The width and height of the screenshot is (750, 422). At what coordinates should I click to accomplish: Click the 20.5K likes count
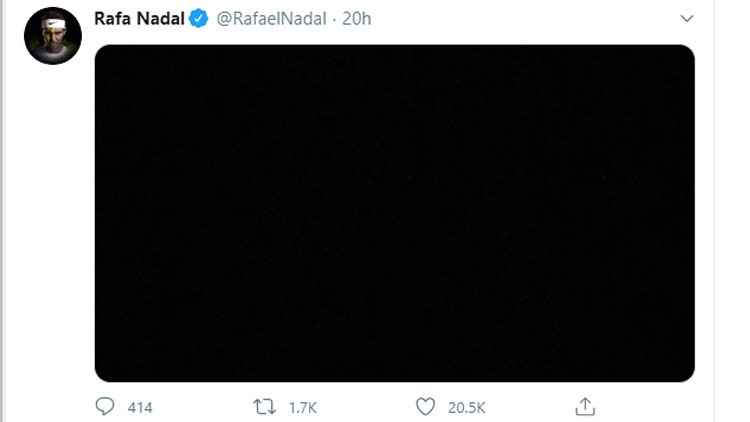465,407
